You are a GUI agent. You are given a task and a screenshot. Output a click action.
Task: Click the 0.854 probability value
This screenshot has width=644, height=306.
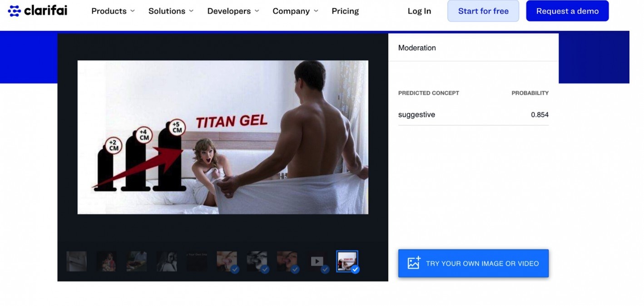pyautogui.click(x=540, y=115)
